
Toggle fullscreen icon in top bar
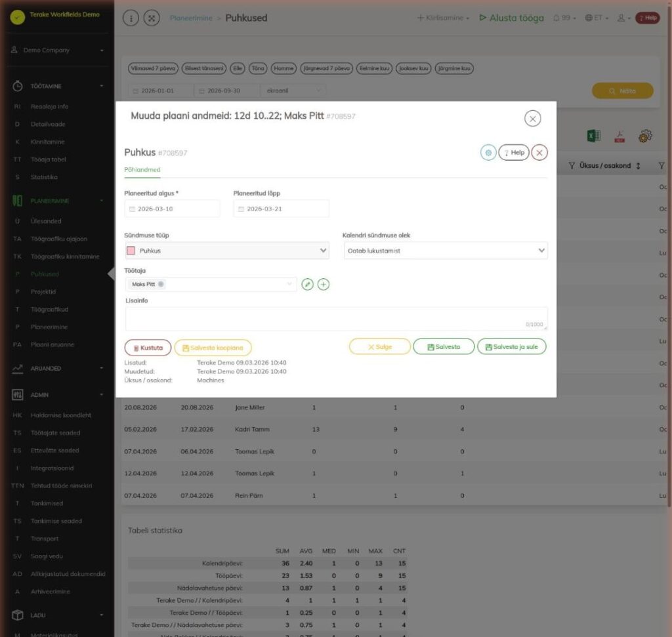152,18
